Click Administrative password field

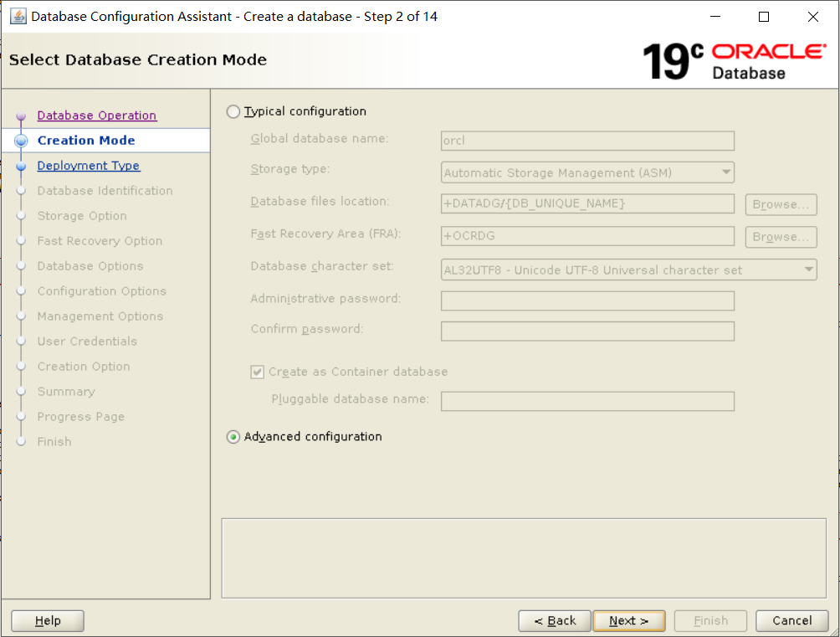(587, 301)
